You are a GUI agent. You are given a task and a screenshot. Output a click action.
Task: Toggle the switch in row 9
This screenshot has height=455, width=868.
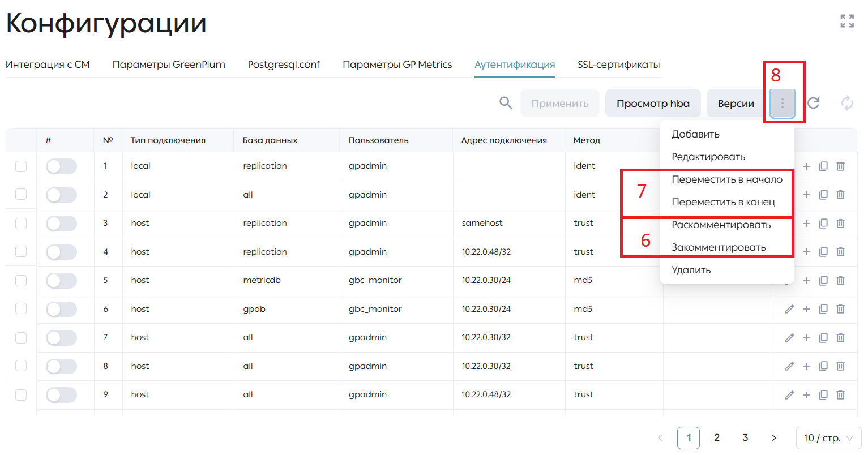(x=61, y=395)
